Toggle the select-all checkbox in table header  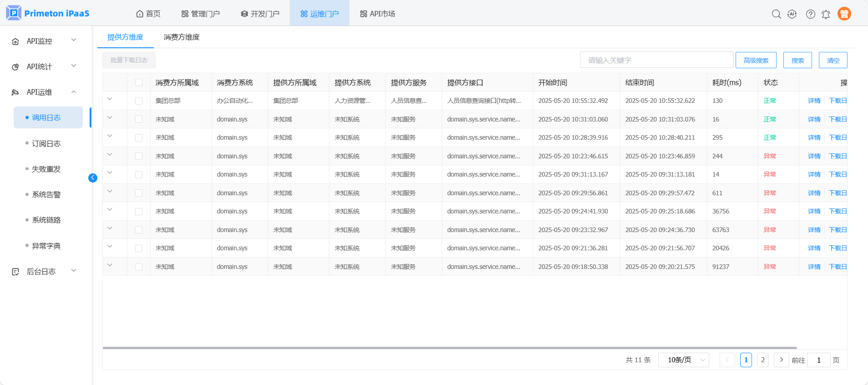coord(139,82)
